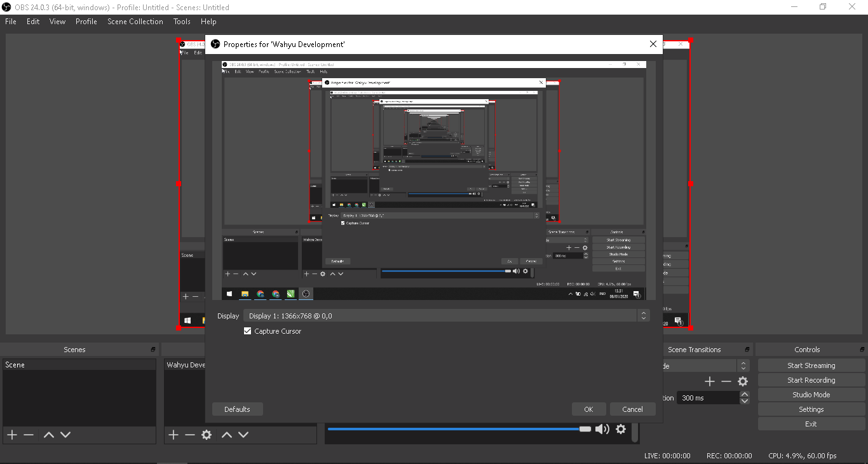Open the View menu

click(x=58, y=22)
